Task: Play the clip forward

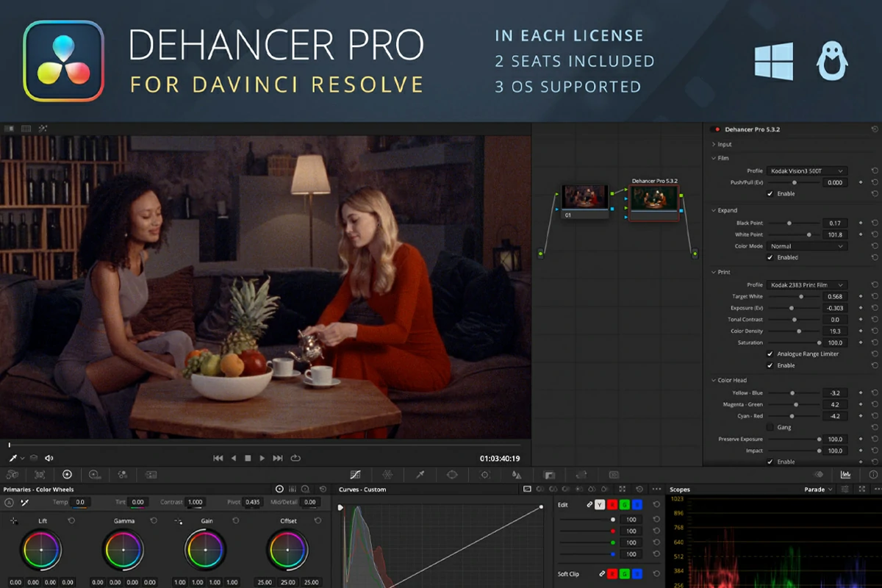Action: [x=262, y=458]
